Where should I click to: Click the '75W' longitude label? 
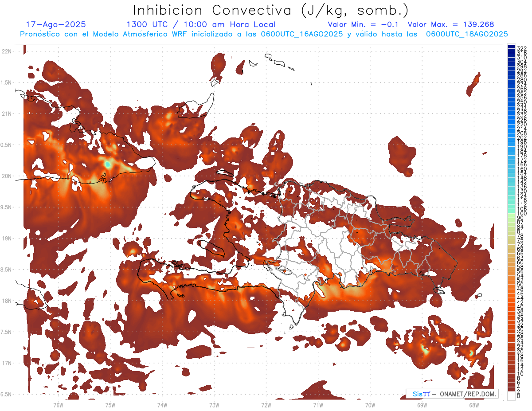(110, 404)
